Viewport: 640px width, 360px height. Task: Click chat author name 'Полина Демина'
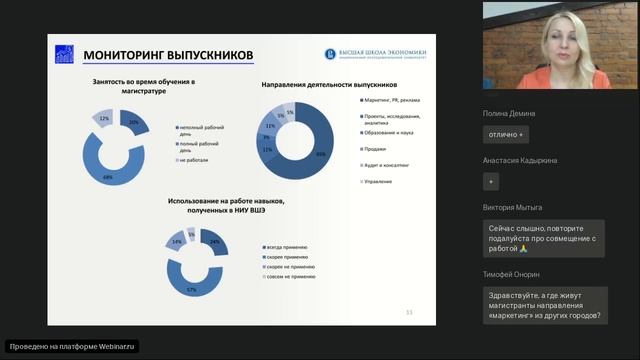[509, 113]
